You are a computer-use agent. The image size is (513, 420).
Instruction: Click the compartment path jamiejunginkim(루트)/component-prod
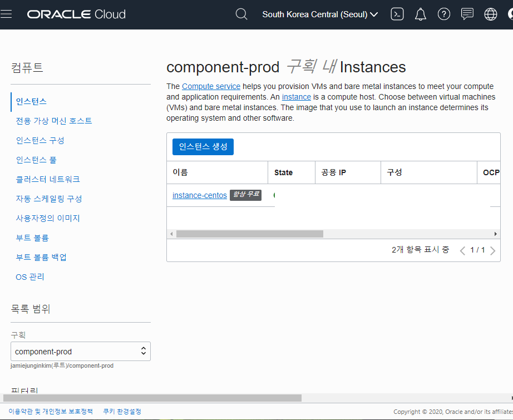(x=62, y=365)
